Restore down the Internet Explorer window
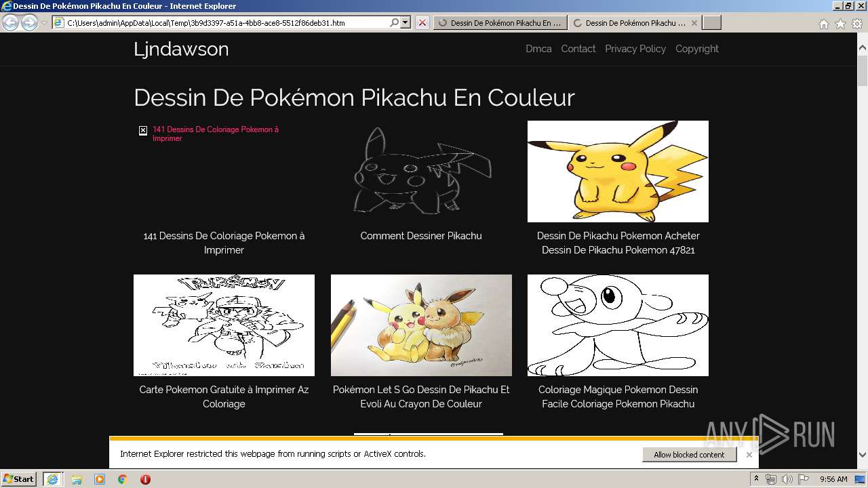The image size is (868, 488). pos(848,6)
